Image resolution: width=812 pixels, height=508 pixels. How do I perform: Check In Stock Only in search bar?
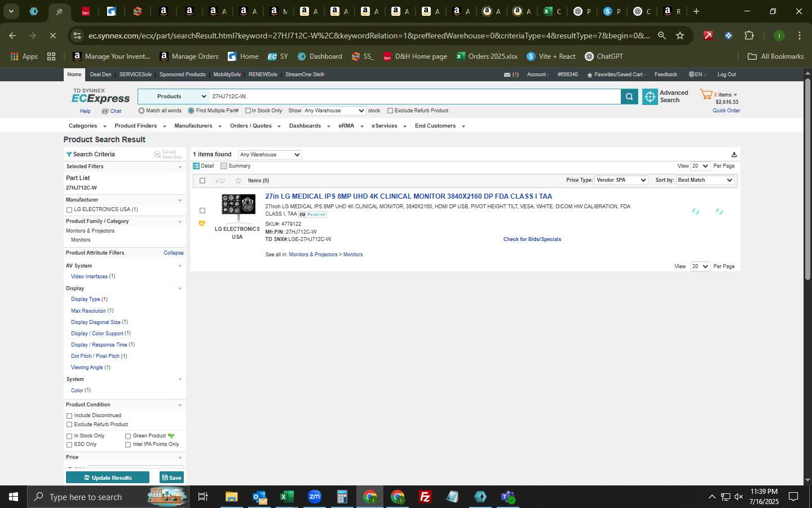[248, 111]
